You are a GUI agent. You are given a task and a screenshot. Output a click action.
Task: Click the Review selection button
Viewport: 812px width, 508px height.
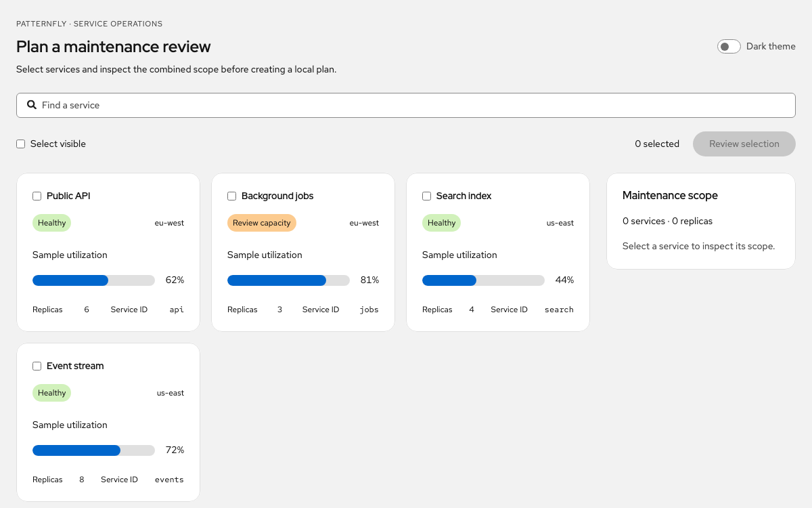[x=744, y=144]
